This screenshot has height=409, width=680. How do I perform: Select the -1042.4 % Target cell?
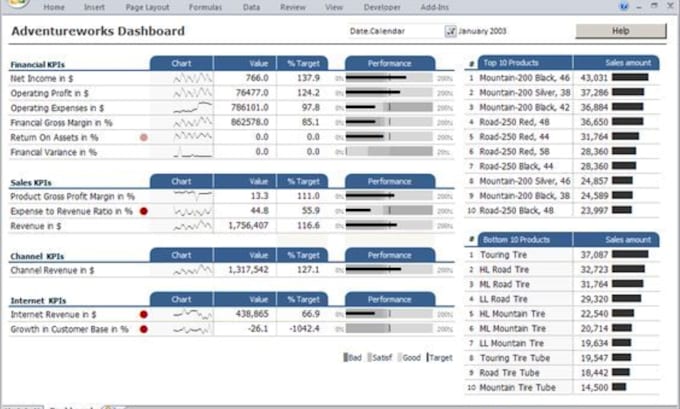304,329
